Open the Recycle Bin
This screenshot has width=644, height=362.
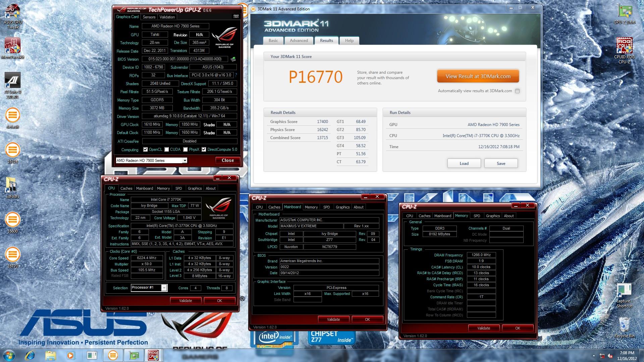click(x=624, y=327)
